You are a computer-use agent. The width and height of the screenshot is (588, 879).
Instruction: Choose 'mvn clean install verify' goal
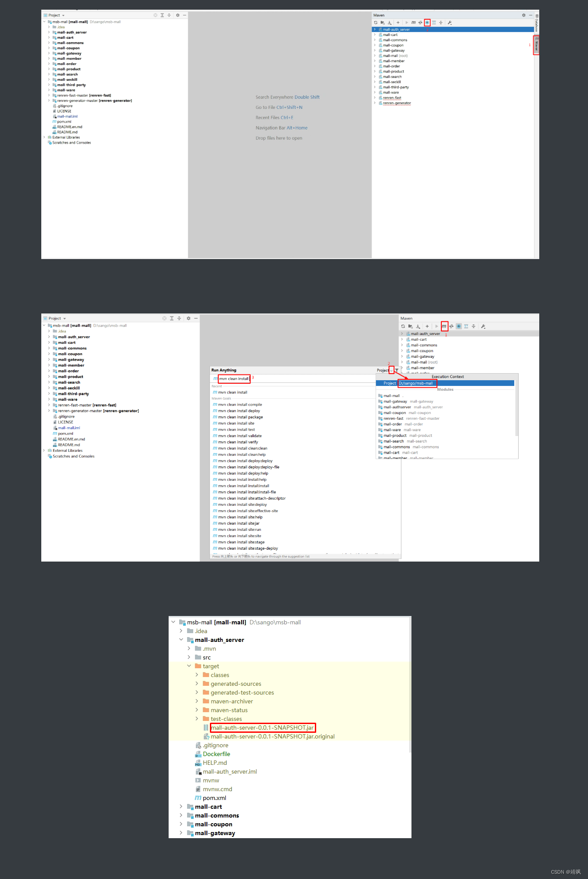click(x=235, y=442)
